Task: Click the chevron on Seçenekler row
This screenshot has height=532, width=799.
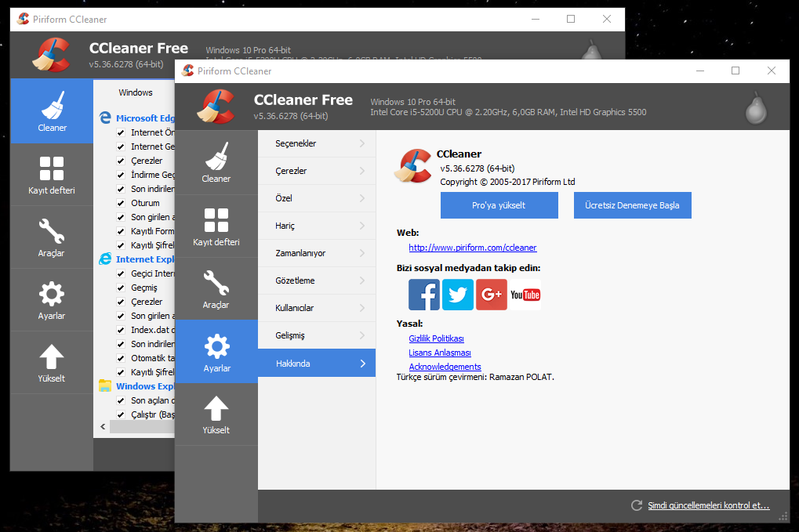Action: [x=362, y=143]
